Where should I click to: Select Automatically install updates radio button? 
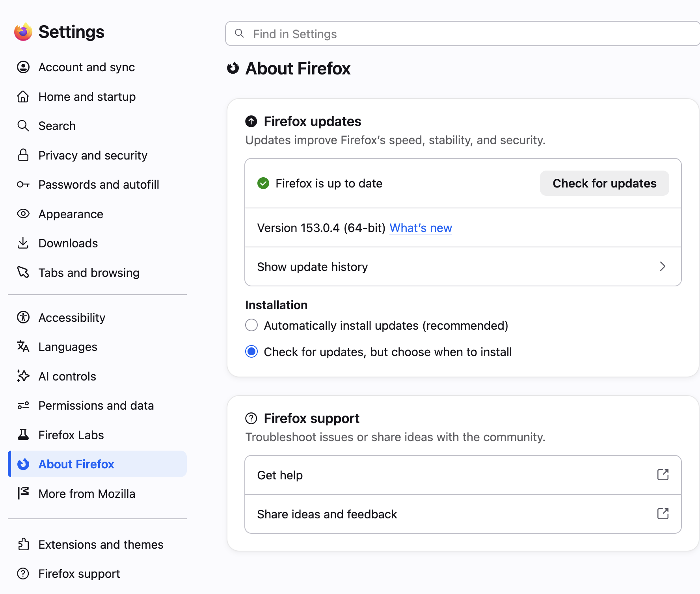click(251, 325)
